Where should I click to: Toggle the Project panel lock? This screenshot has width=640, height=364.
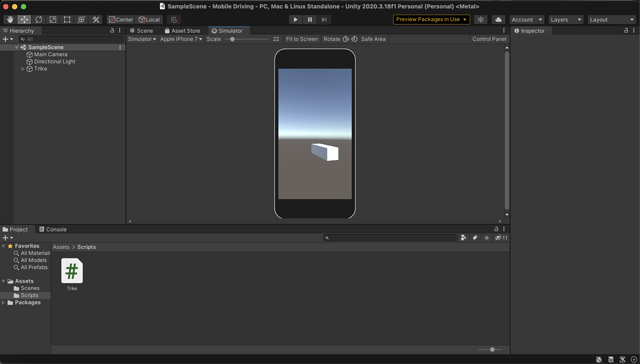click(x=496, y=229)
